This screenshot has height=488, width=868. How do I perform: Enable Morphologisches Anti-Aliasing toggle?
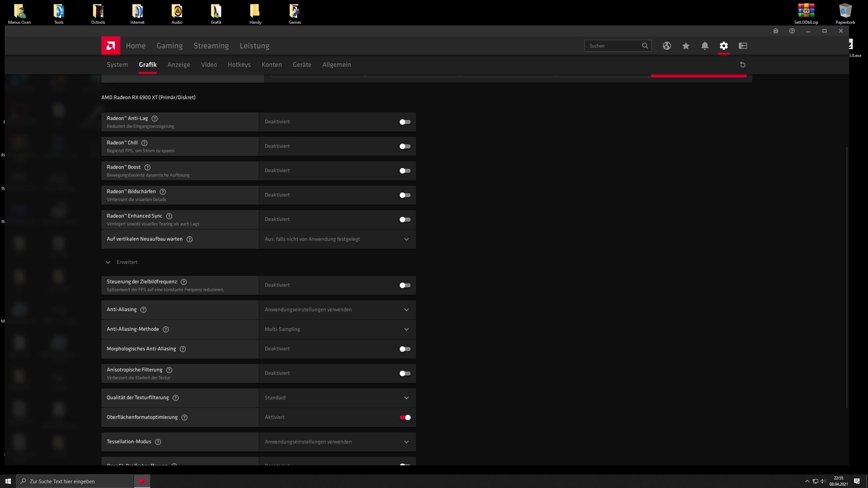pyautogui.click(x=405, y=349)
